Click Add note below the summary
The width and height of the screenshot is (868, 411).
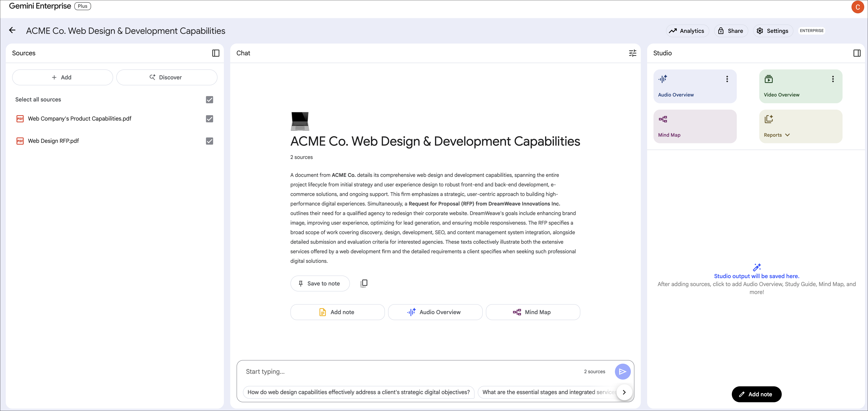[337, 312]
